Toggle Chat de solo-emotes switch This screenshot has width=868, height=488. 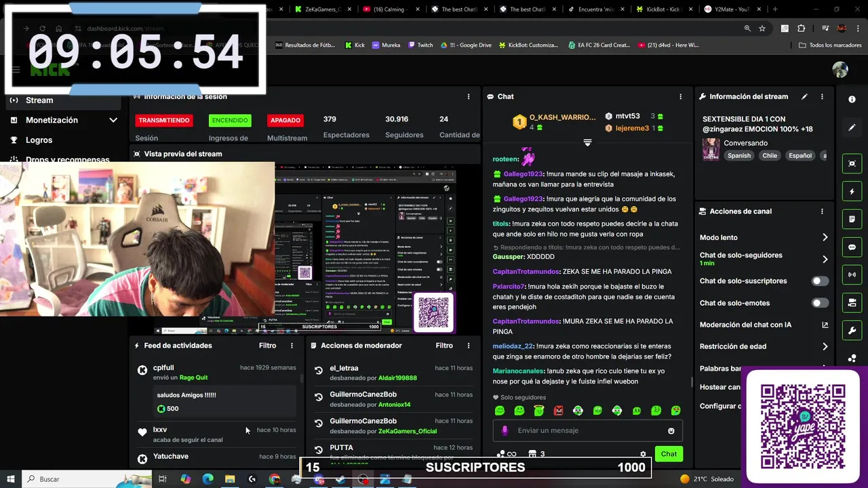[x=820, y=303]
